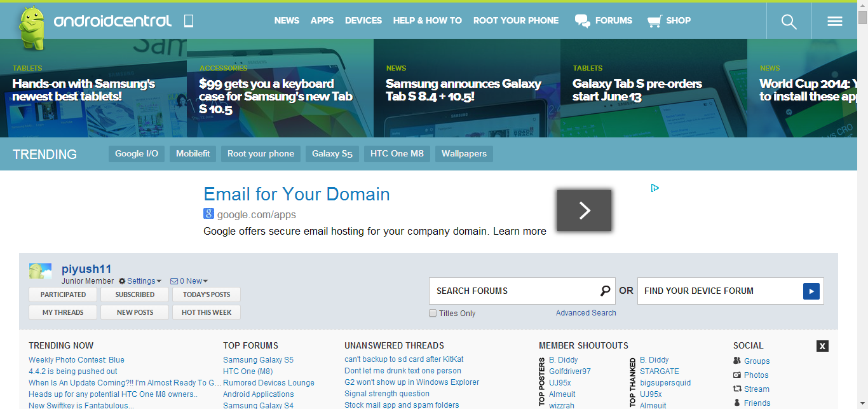The image size is (868, 409).
Task: Open HTC One (M8) forum link
Action: click(x=248, y=371)
